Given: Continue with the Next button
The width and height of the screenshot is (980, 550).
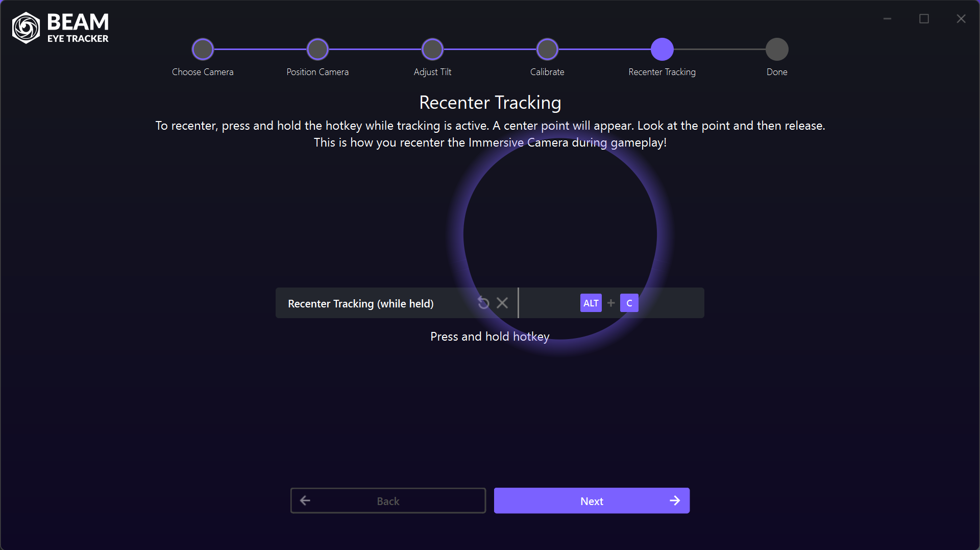Looking at the screenshot, I should pyautogui.click(x=592, y=500).
